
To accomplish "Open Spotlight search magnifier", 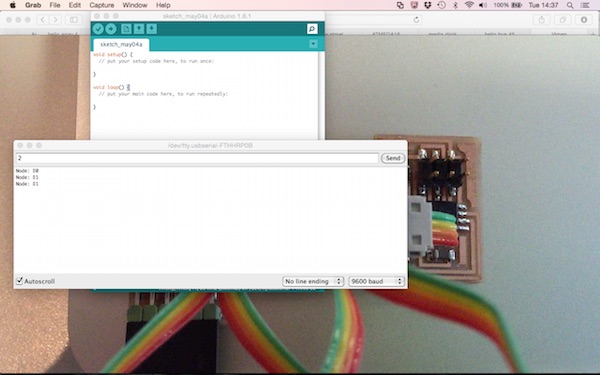I will (570, 5).
